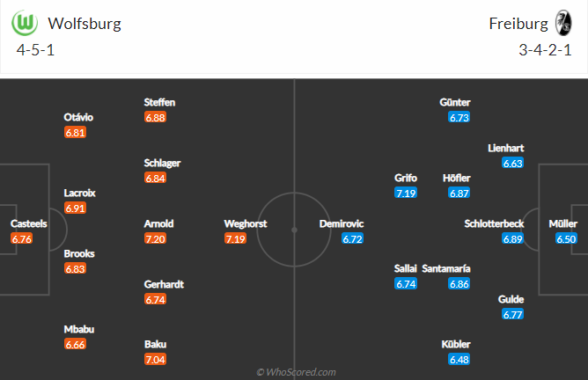This screenshot has width=588, height=380.
Task: Select Grifo's 7.19 rating badge
Action: 406,193
